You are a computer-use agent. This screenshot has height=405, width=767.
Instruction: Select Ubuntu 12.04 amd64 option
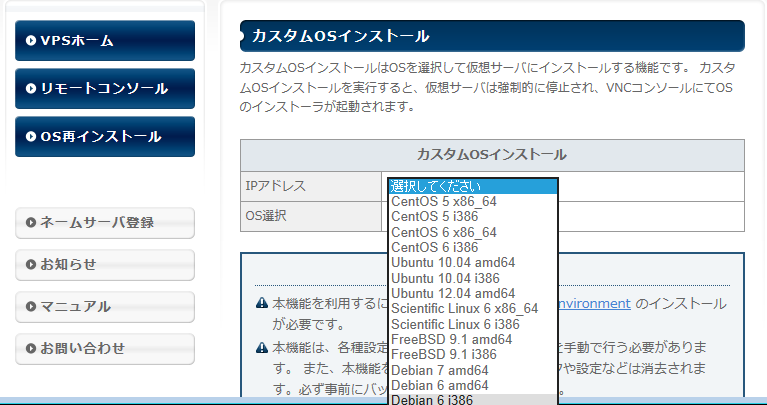(x=473, y=293)
